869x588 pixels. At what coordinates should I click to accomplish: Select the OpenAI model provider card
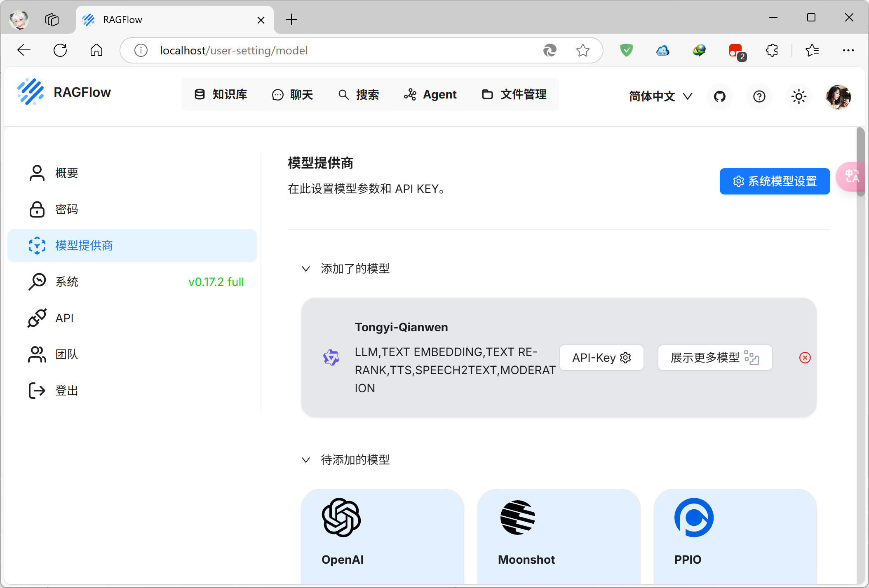click(x=383, y=536)
